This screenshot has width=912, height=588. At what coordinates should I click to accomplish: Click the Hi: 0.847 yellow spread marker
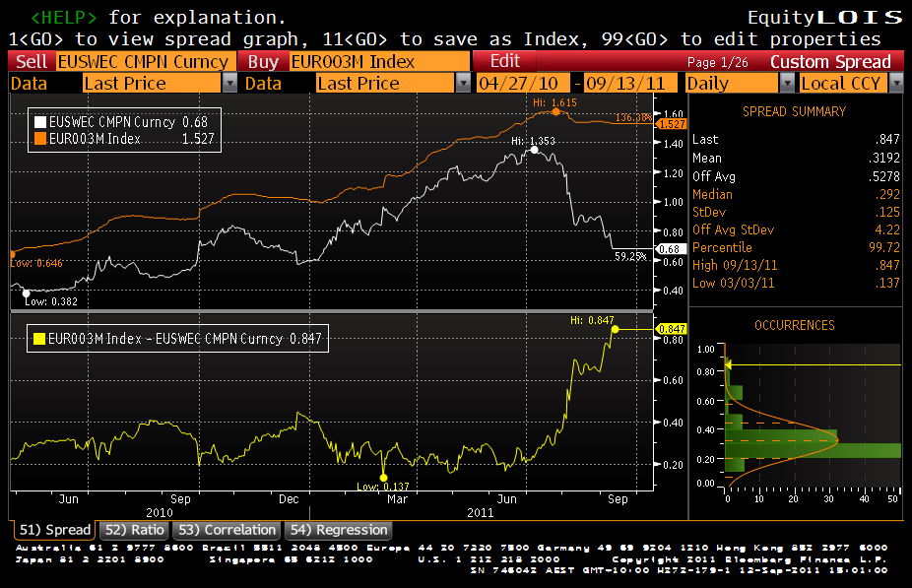(x=615, y=329)
